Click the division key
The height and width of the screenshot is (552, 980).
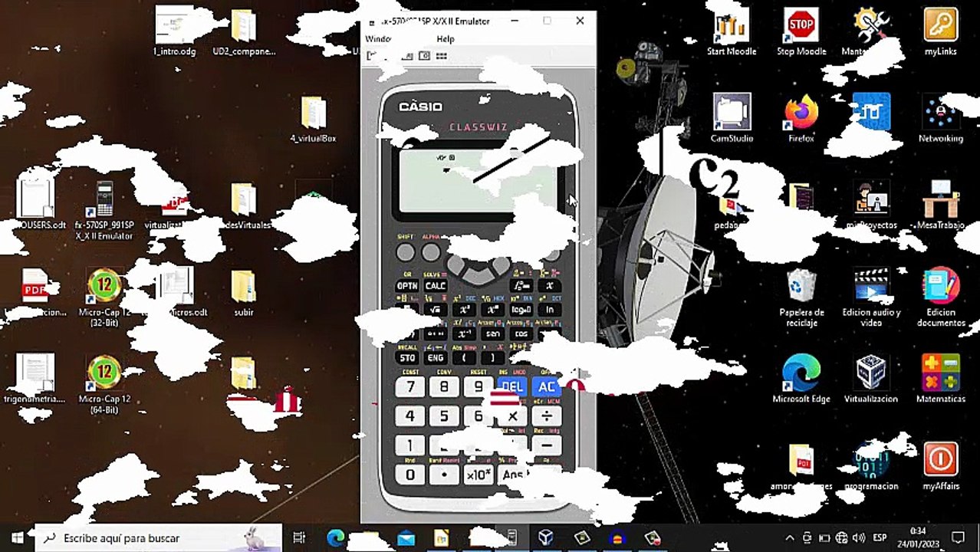(x=547, y=416)
